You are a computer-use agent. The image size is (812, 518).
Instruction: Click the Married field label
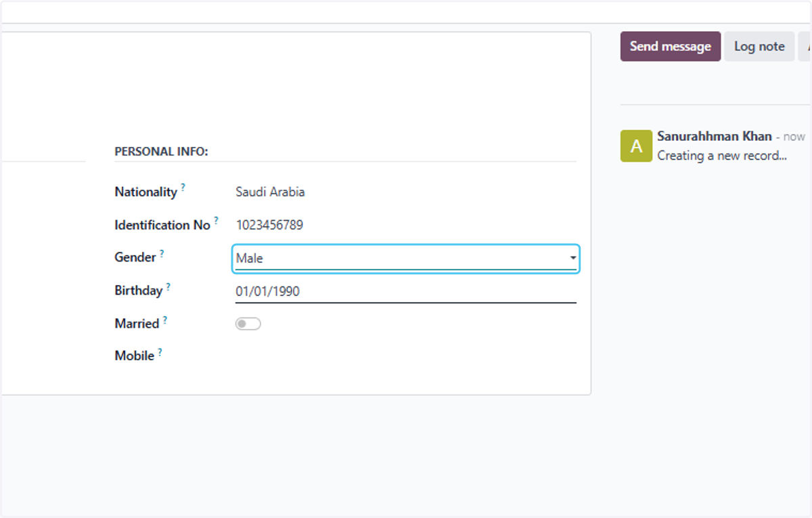pos(137,324)
